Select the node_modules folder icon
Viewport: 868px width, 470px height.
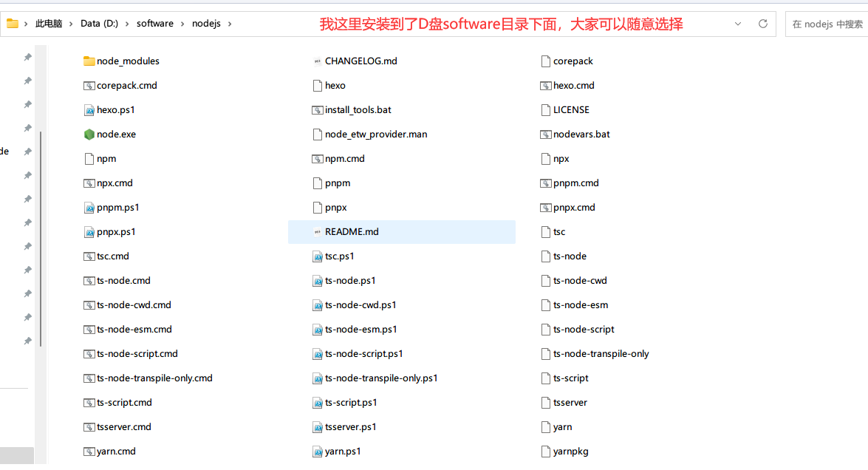coord(89,61)
